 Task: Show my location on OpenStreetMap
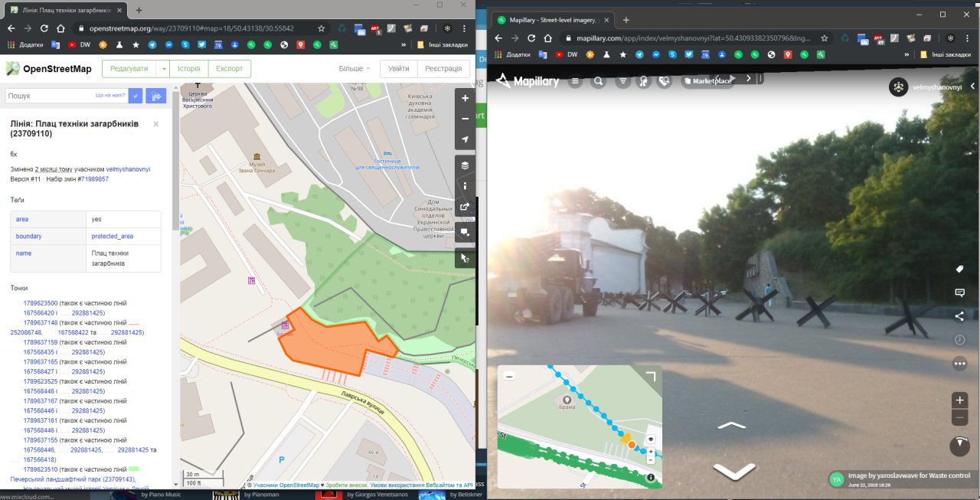click(465, 139)
